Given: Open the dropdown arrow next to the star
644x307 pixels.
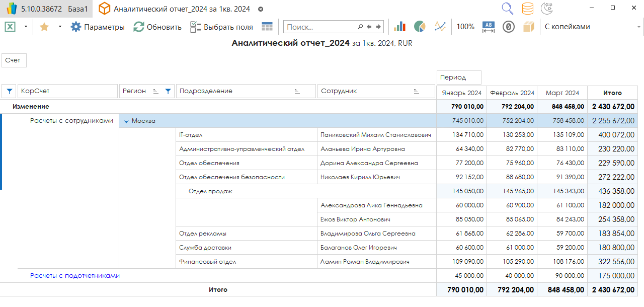Looking at the screenshot, I should 60,27.
